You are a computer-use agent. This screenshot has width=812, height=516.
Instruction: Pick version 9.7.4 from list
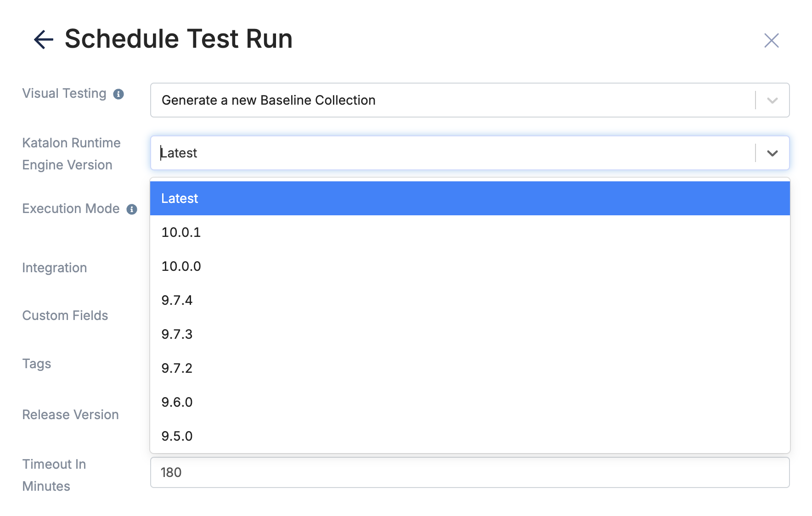click(x=470, y=300)
